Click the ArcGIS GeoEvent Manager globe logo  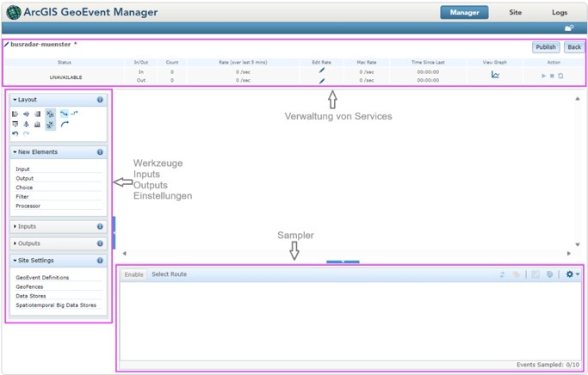(x=14, y=12)
